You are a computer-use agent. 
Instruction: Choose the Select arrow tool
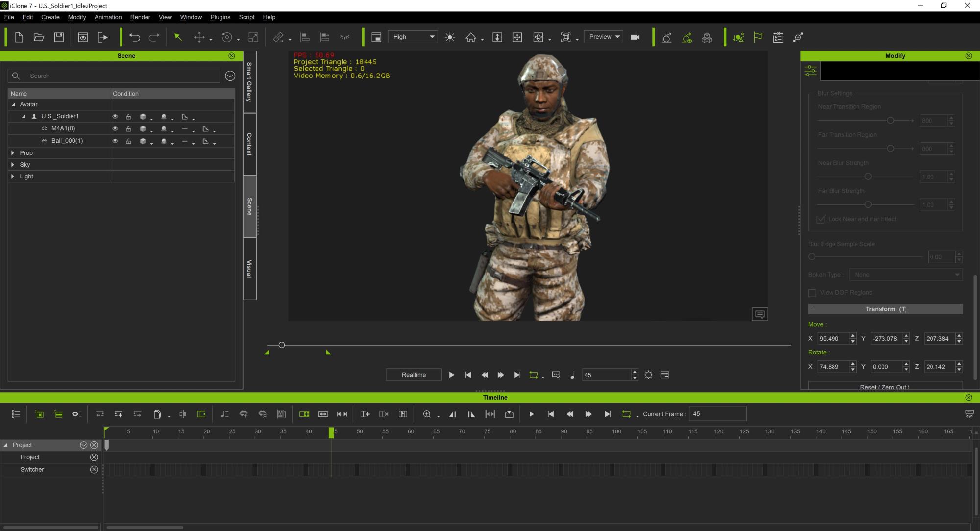pos(178,37)
